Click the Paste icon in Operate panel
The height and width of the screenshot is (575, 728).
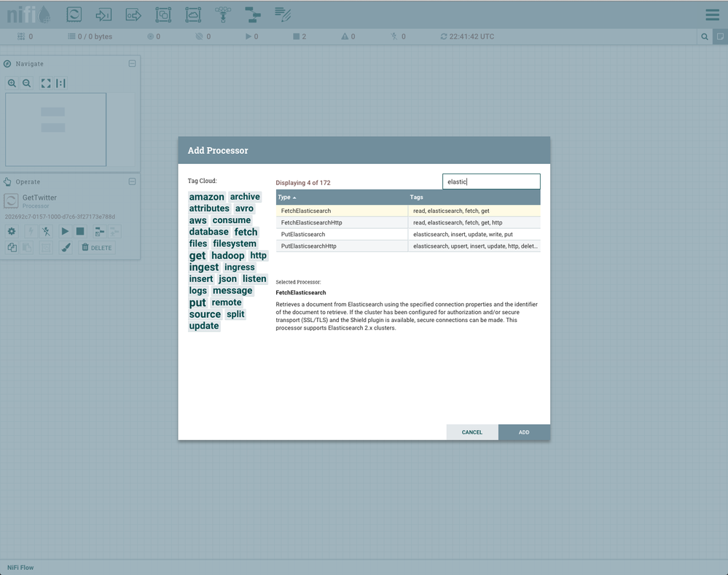point(27,248)
